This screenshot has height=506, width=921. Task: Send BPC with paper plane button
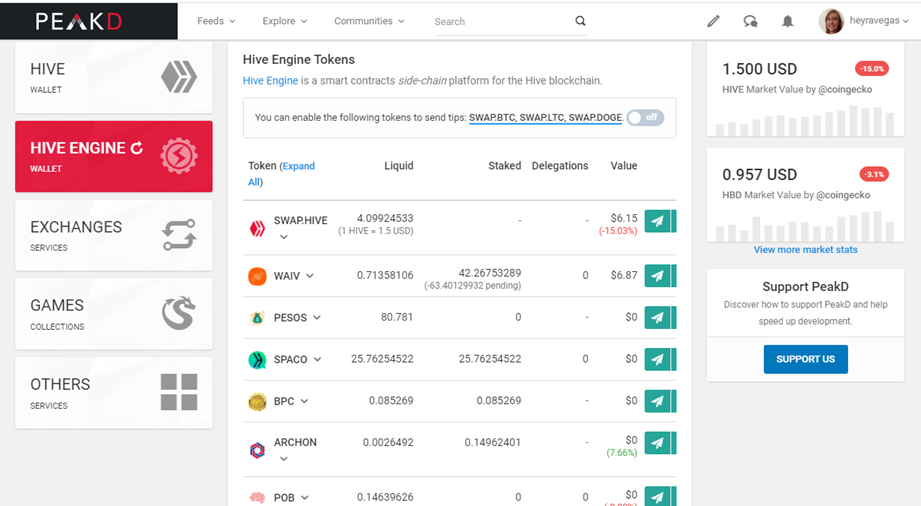[x=658, y=401]
